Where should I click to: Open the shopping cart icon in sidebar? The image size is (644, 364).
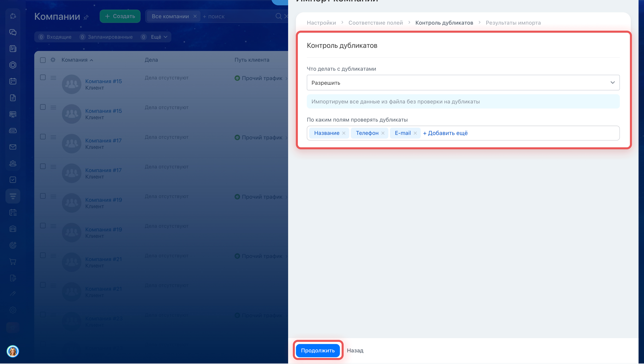pos(13,262)
